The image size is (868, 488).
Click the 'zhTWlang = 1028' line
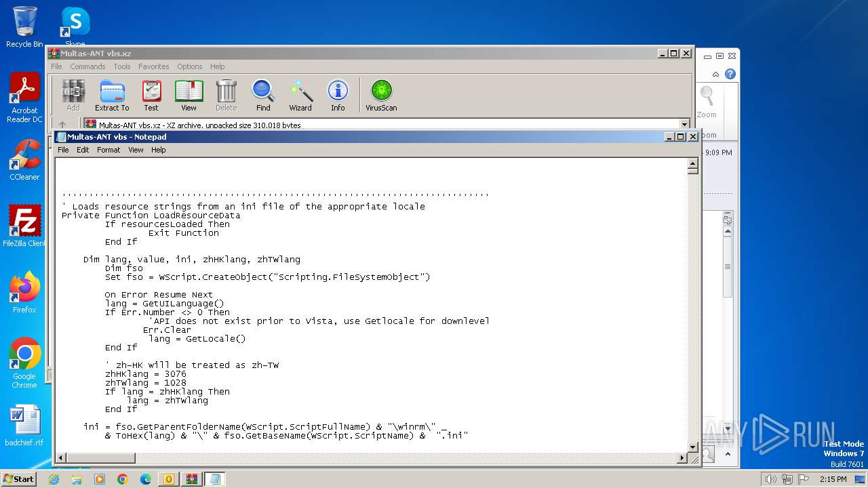click(x=145, y=383)
